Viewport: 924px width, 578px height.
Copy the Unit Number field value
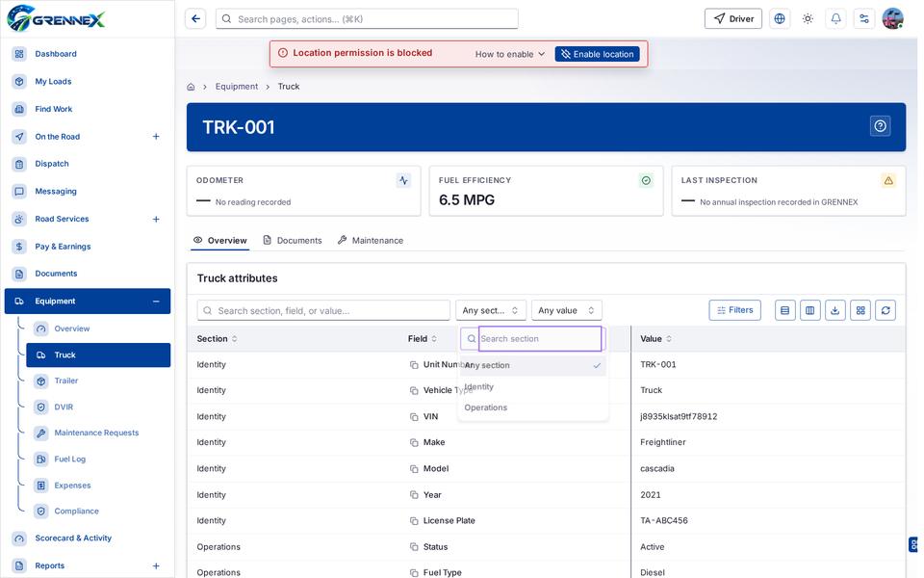pos(414,365)
